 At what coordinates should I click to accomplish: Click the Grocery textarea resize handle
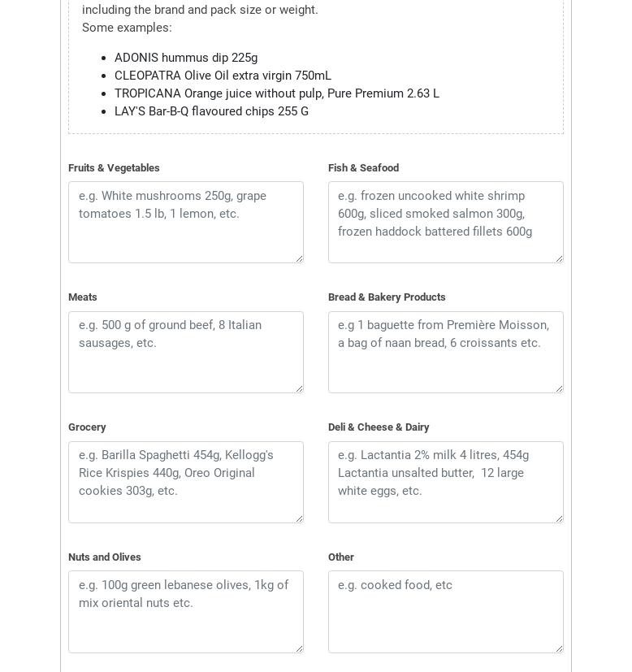click(299, 518)
